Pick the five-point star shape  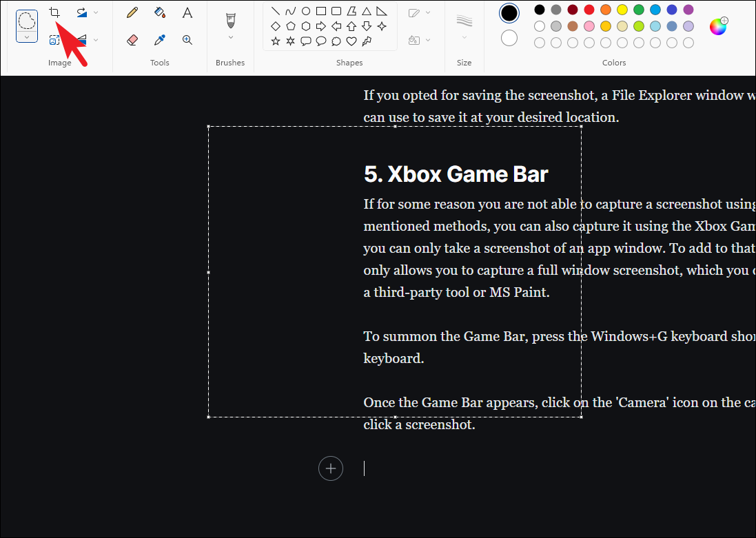pyautogui.click(x=276, y=41)
